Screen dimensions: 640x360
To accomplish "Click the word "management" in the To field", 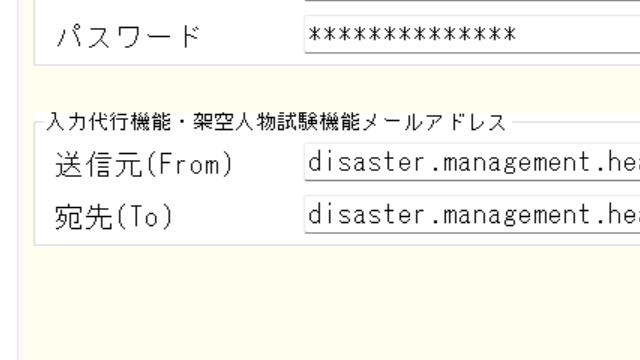I will [516, 215].
